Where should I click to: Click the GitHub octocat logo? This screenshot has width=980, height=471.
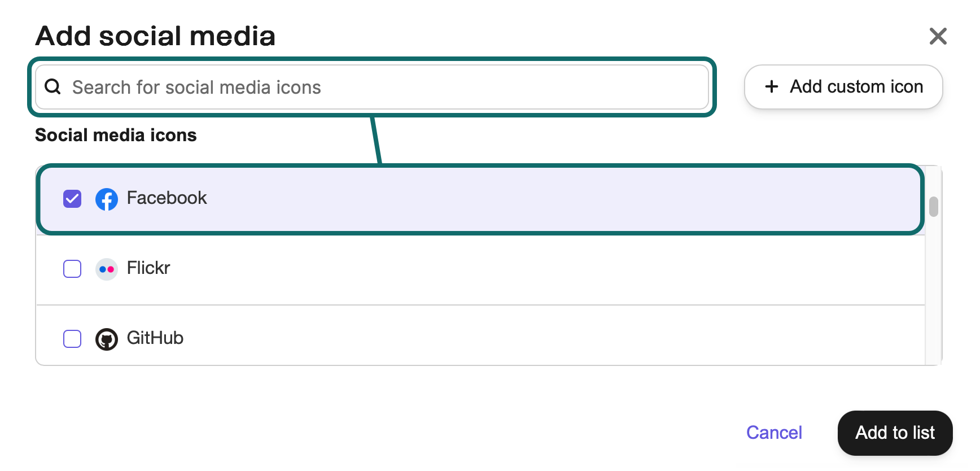[107, 339]
